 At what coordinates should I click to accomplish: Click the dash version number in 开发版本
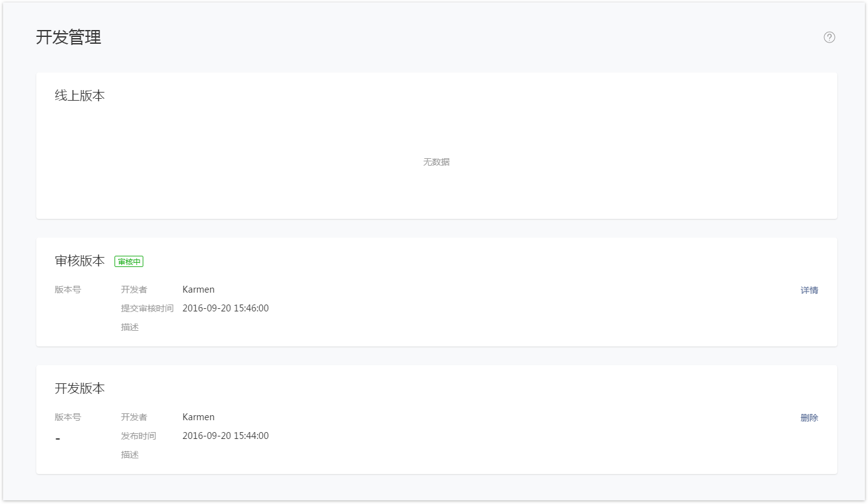click(x=58, y=438)
